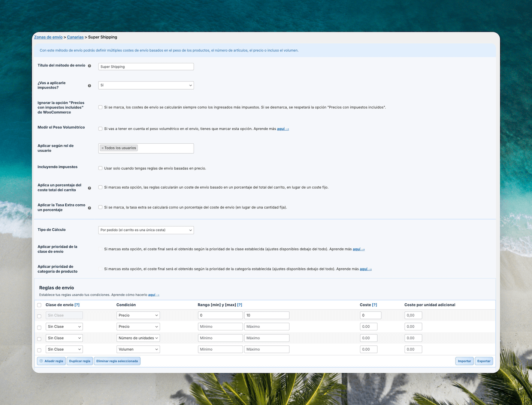Click the Eliminar regla seleccionada button
This screenshot has width=532, height=405.
117,361
